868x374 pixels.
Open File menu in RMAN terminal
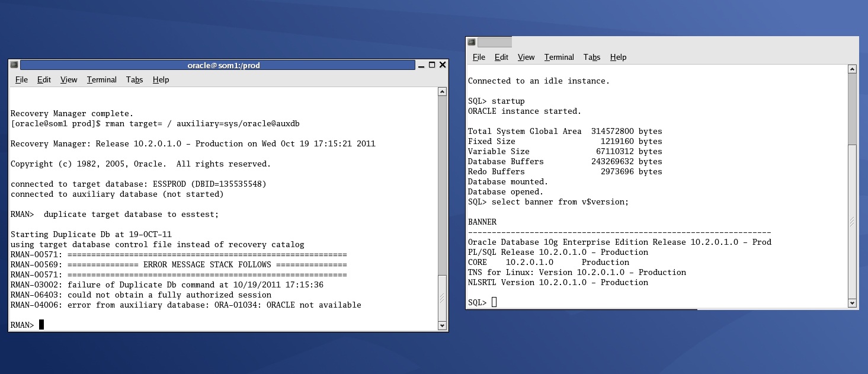(x=21, y=80)
